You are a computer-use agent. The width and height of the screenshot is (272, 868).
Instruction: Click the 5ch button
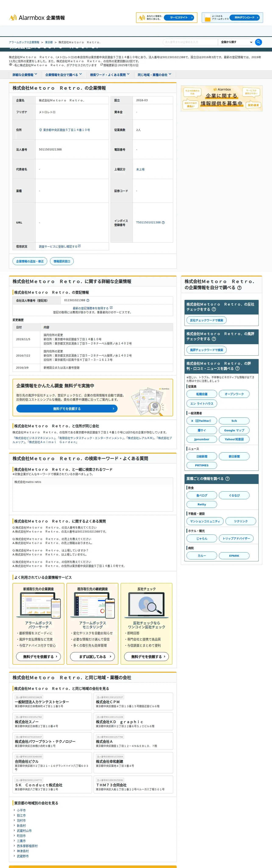pyautogui.click(x=234, y=421)
